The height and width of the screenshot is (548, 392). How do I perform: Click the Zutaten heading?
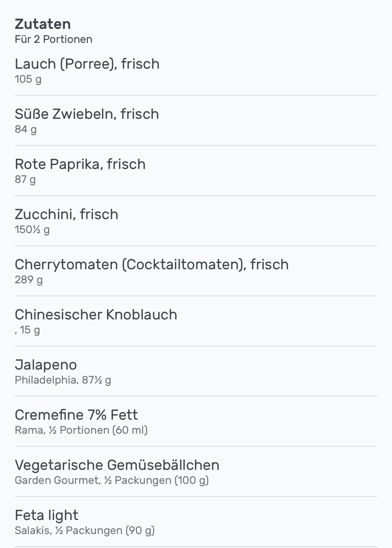(43, 24)
